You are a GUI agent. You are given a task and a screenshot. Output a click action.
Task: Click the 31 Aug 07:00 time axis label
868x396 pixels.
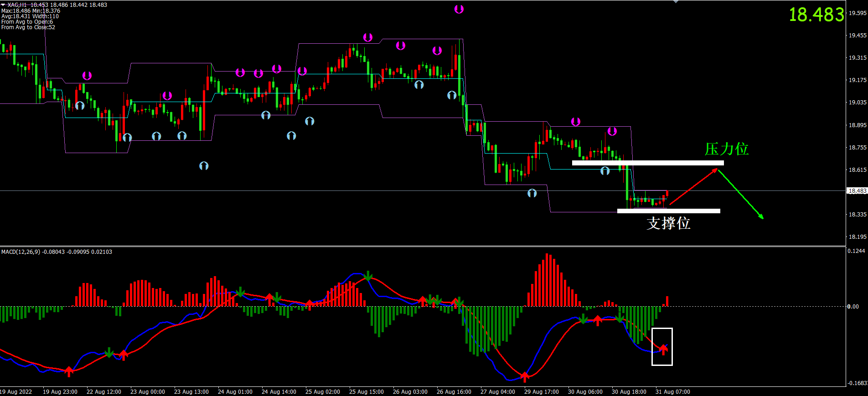(672, 392)
